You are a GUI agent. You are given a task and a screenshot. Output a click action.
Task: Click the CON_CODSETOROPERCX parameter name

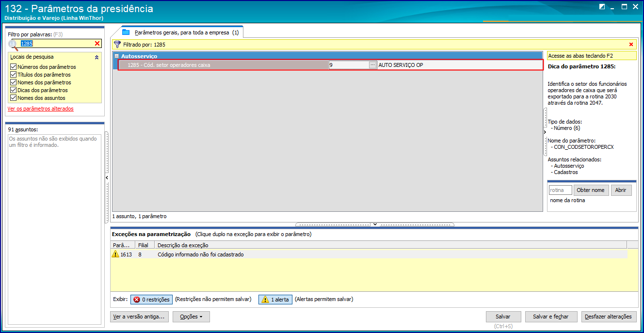tap(584, 147)
